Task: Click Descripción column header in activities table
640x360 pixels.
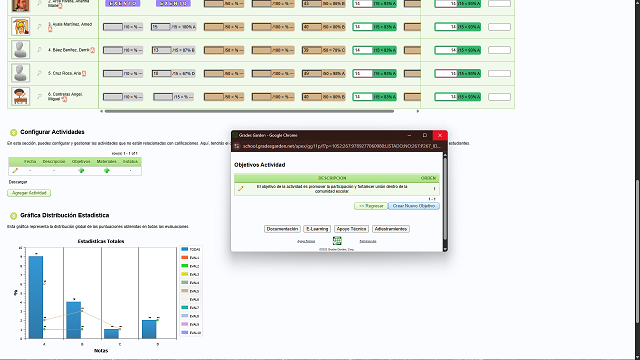Action: coord(54,162)
